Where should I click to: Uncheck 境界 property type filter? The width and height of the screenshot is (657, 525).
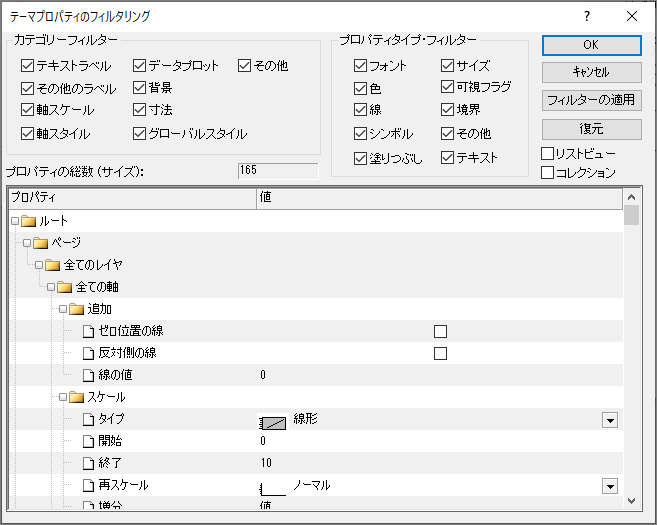tap(447, 110)
